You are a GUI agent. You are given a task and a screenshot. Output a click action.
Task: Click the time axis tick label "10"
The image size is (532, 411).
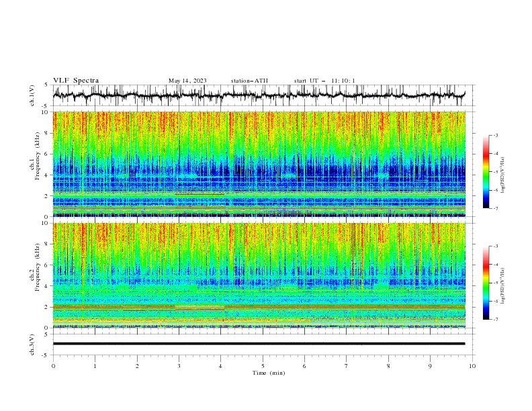pyautogui.click(x=472, y=366)
